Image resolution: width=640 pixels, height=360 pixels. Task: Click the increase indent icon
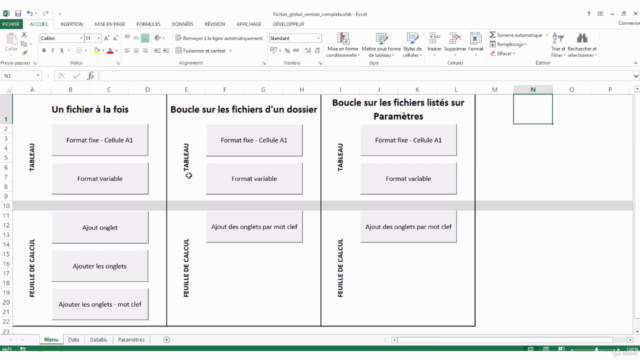click(166, 51)
